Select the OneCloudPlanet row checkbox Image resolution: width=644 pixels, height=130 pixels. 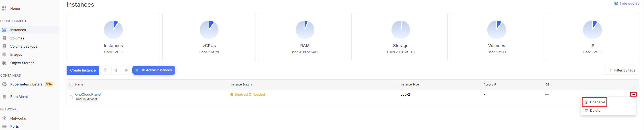pyautogui.click(x=71, y=97)
